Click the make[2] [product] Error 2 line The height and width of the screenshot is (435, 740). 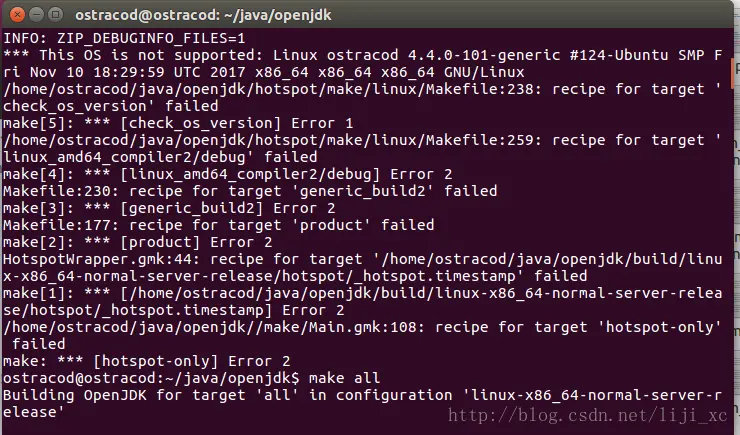tap(138, 242)
